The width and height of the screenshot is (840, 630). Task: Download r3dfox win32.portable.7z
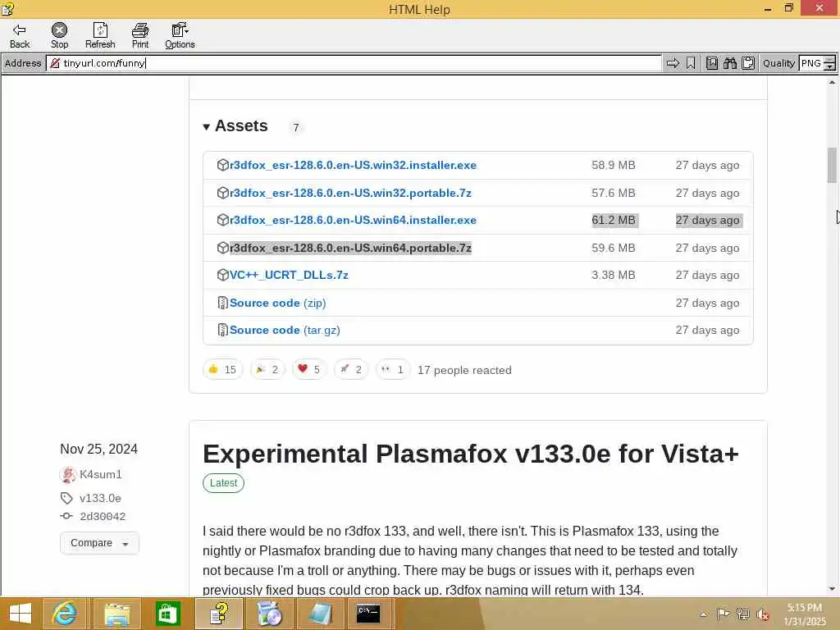point(350,193)
